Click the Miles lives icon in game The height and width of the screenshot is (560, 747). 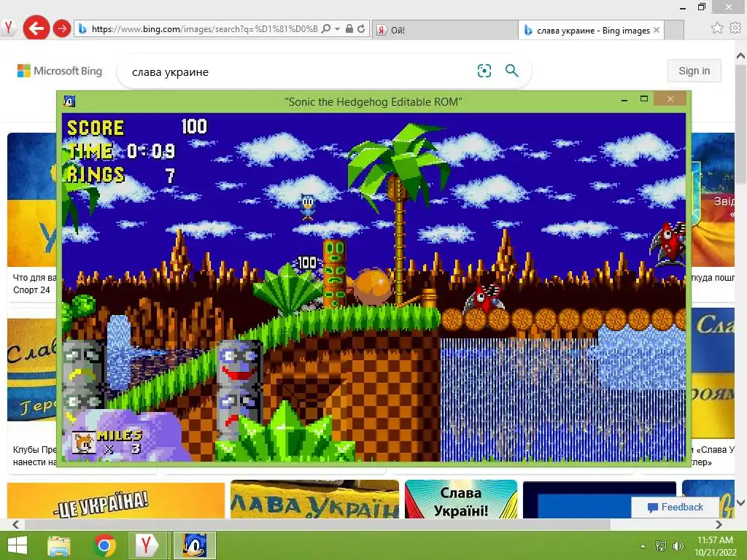(x=83, y=443)
